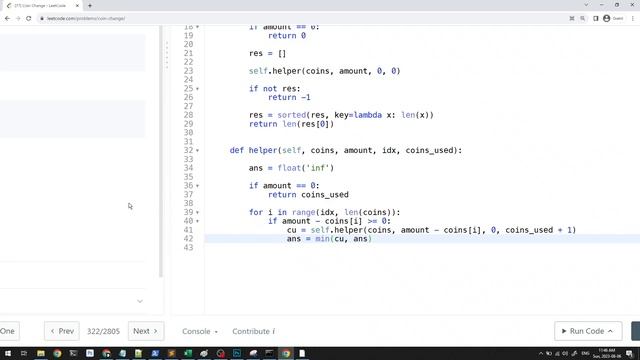Click the Contribute link
The height and width of the screenshot is (360, 640).
[253, 331]
